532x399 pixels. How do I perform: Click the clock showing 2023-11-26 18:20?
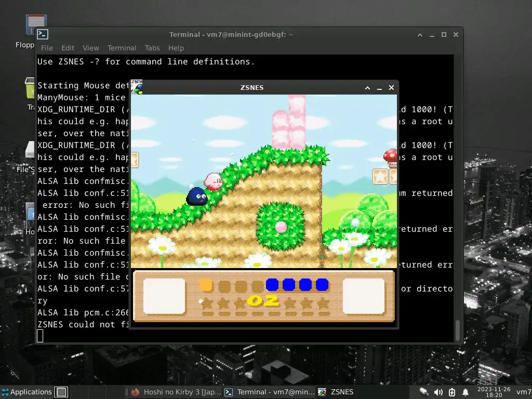(494, 392)
